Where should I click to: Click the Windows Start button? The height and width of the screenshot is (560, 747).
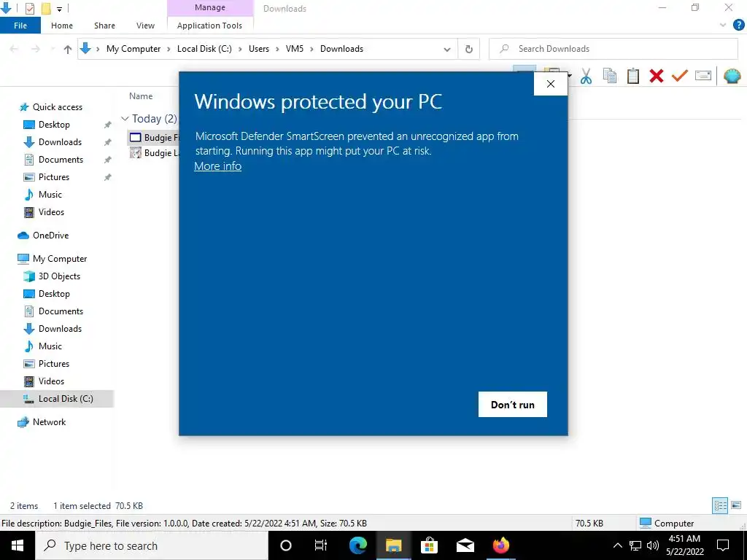pyautogui.click(x=18, y=545)
